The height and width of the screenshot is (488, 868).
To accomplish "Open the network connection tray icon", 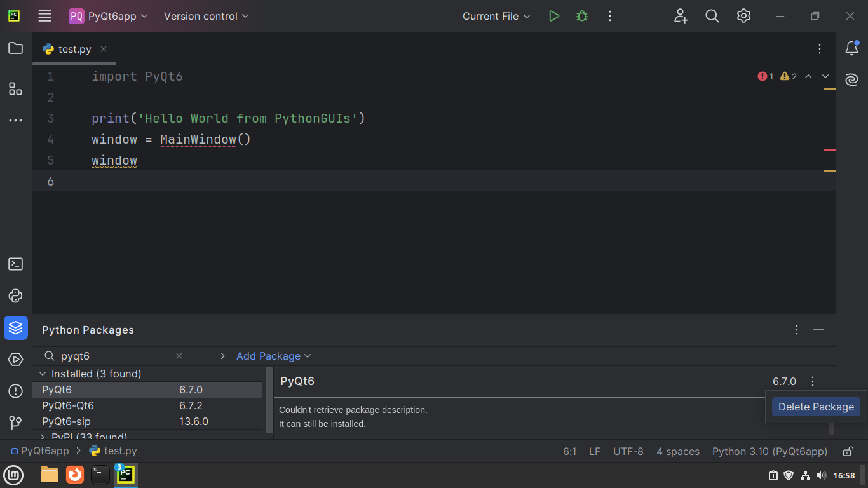I will tap(805, 475).
